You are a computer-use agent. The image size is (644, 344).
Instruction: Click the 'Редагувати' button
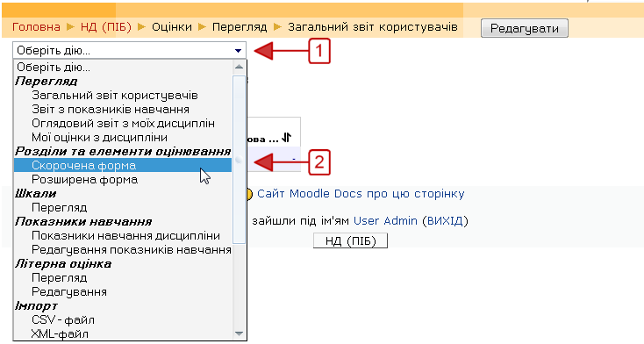pyautogui.click(x=525, y=28)
